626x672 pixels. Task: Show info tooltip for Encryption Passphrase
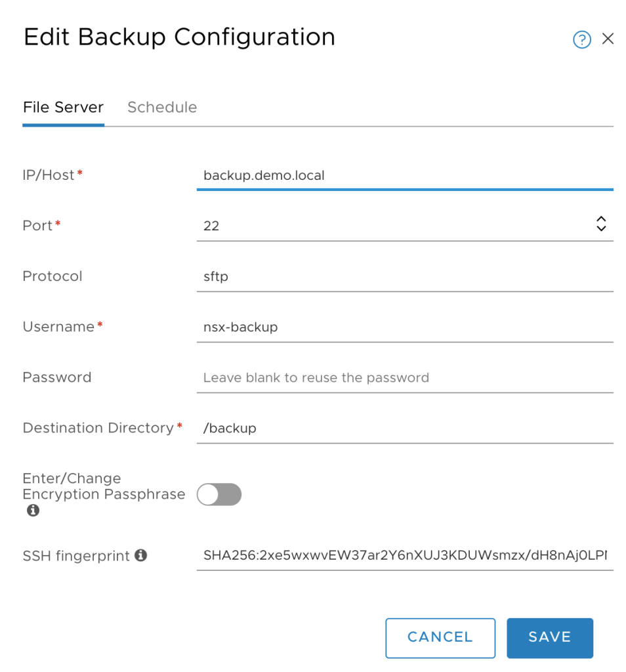click(x=33, y=511)
